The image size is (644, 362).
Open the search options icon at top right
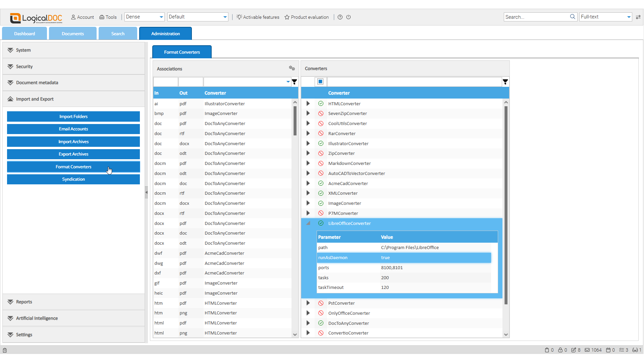coord(638,17)
